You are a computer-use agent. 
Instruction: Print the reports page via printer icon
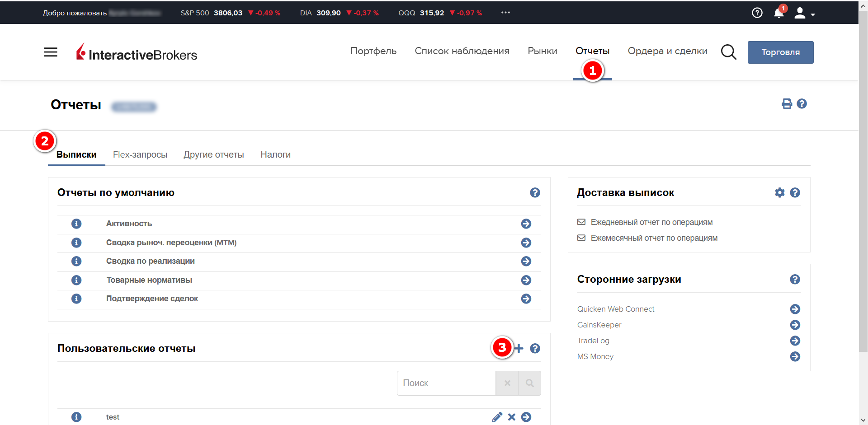(x=787, y=104)
